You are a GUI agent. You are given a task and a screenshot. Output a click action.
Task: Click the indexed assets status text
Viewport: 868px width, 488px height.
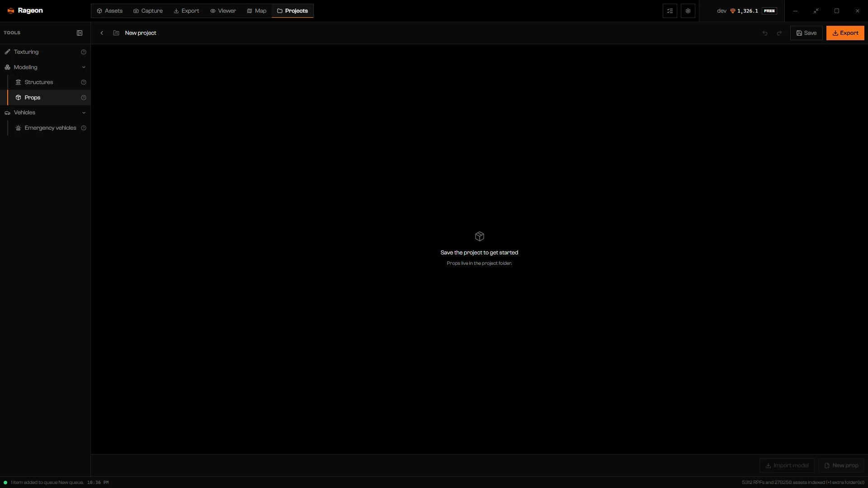point(803,483)
